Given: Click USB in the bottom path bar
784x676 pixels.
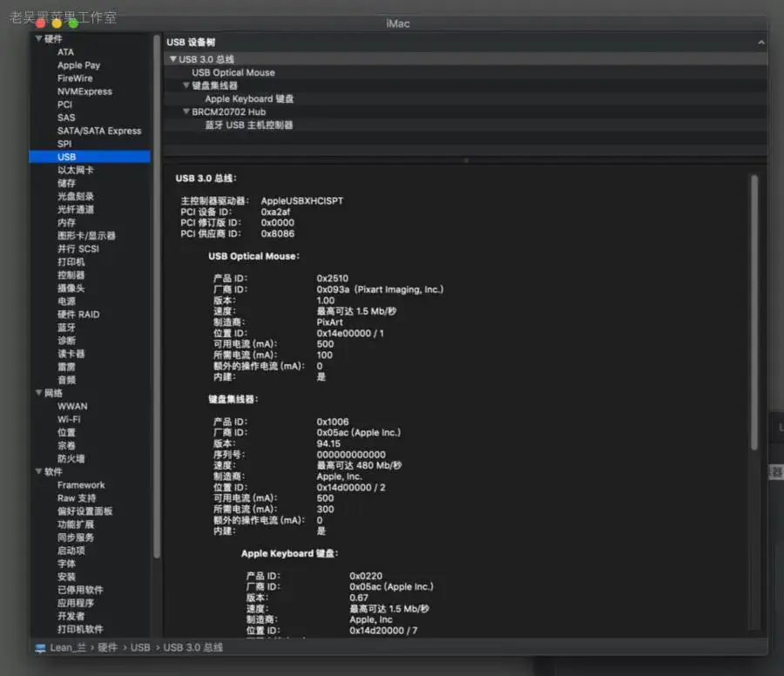Looking at the screenshot, I should 140,647.
